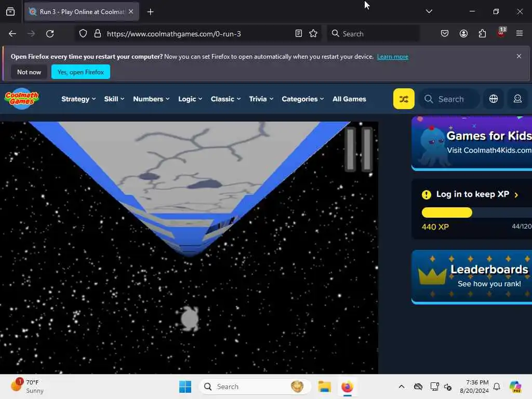Close the Run 3 browser tab
This screenshot has width=532, height=399.
pyautogui.click(x=131, y=11)
